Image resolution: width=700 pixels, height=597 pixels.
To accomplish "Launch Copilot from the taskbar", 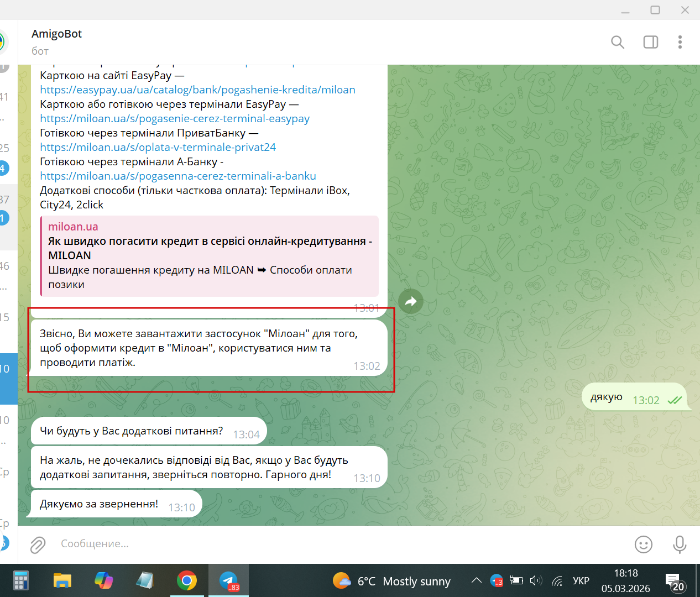I will coord(104,581).
